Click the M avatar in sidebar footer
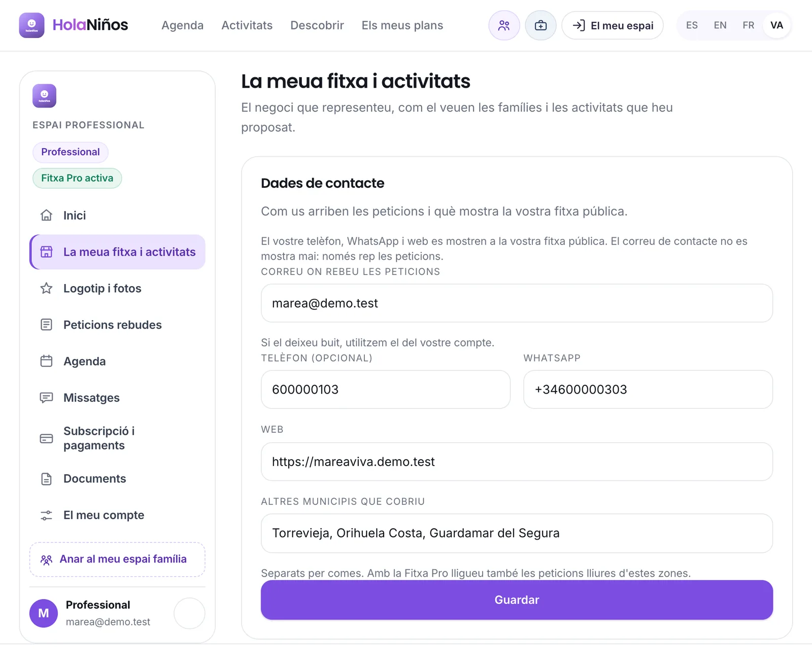 (x=44, y=613)
